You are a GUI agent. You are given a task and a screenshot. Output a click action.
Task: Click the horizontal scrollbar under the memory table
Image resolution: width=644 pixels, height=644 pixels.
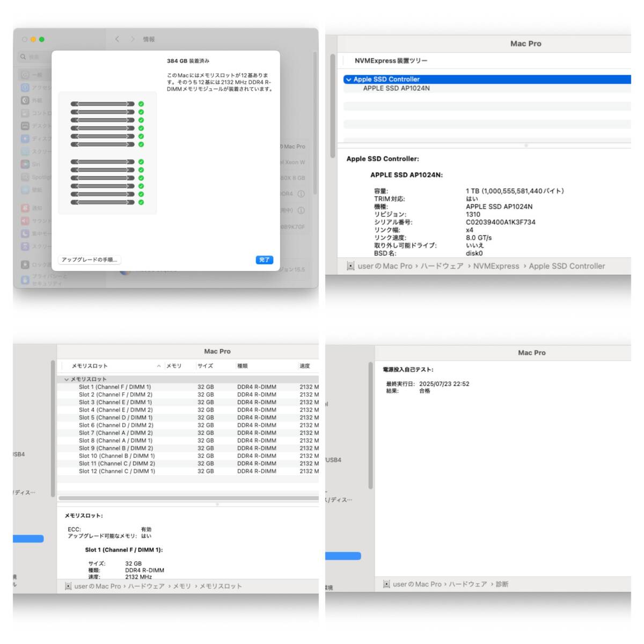coord(188,498)
